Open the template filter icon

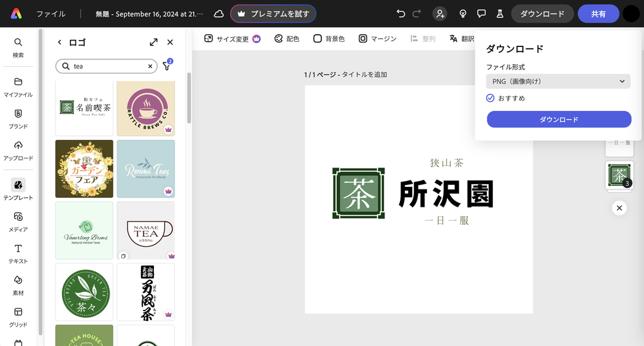click(167, 65)
